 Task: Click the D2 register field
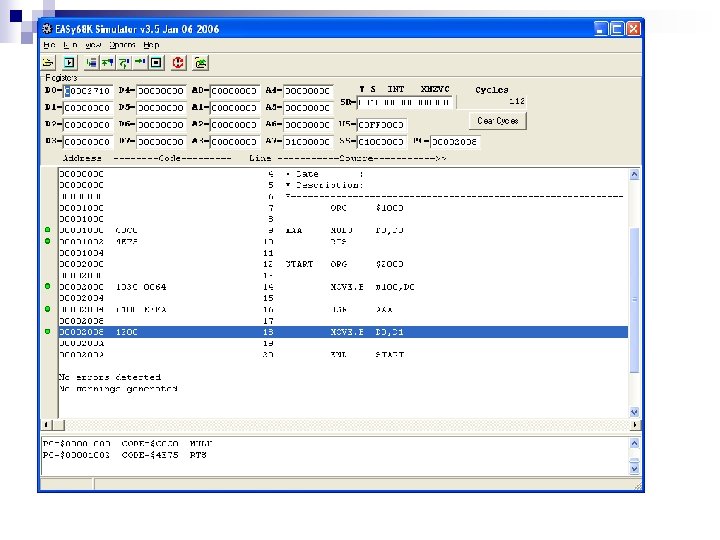87,125
